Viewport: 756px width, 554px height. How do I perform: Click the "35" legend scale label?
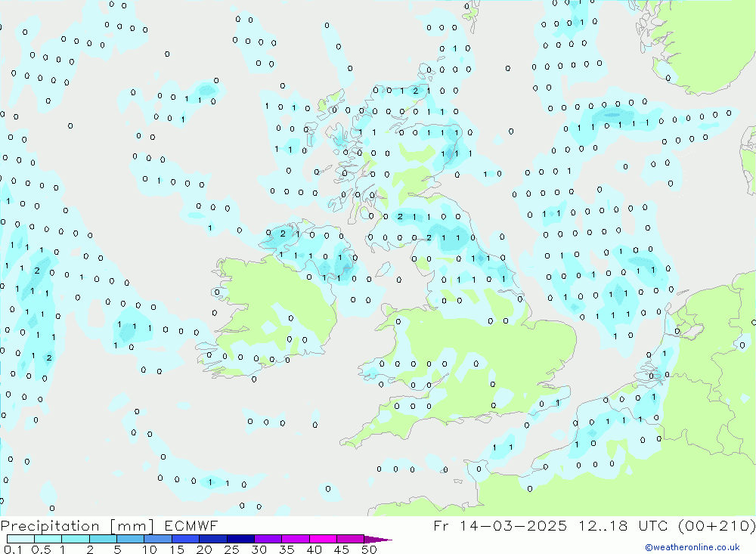tap(287, 549)
